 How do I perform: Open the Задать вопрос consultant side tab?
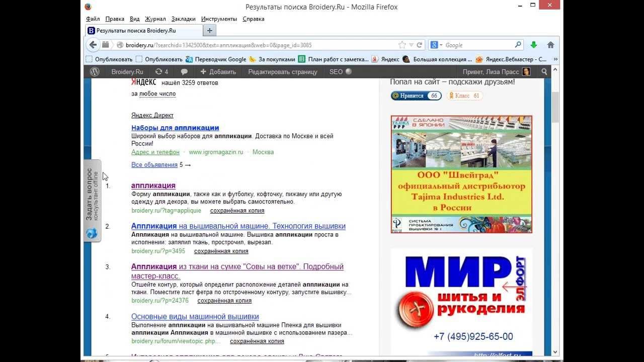(x=93, y=201)
